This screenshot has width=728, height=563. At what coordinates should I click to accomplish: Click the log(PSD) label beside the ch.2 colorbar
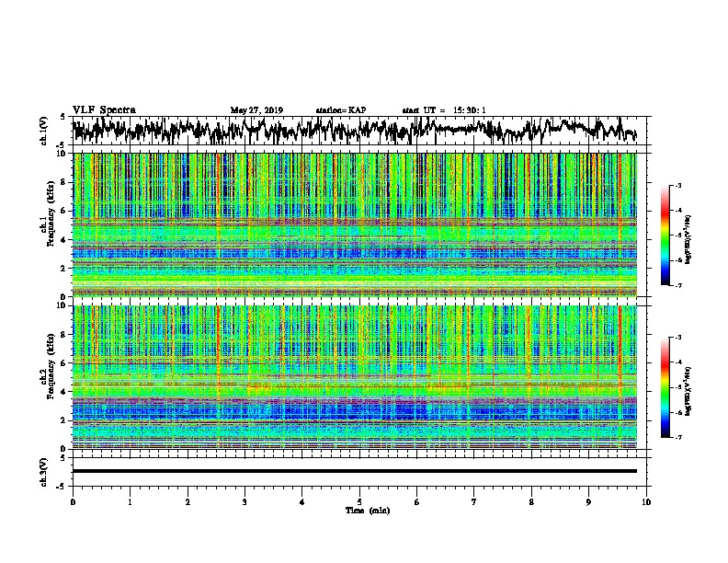(688, 391)
